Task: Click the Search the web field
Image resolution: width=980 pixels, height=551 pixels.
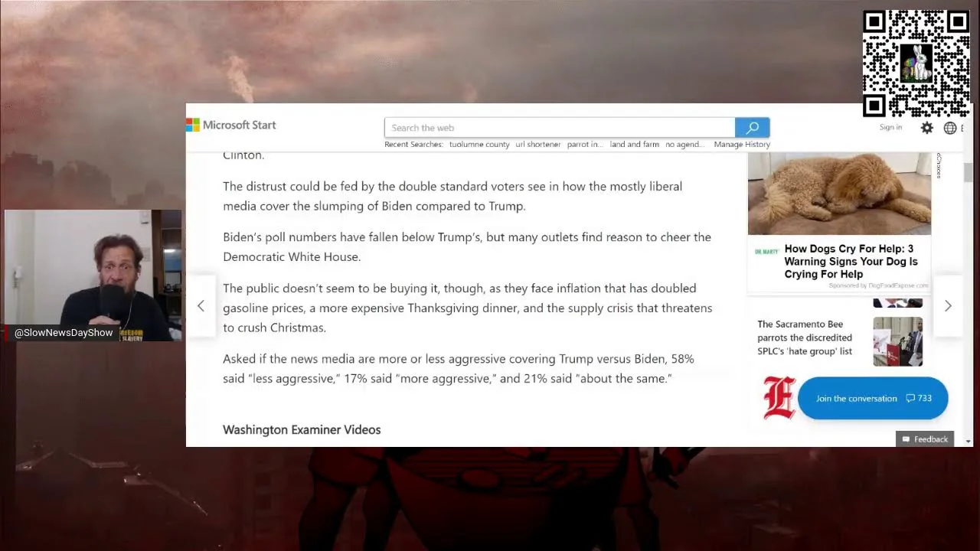Action: tap(560, 128)
